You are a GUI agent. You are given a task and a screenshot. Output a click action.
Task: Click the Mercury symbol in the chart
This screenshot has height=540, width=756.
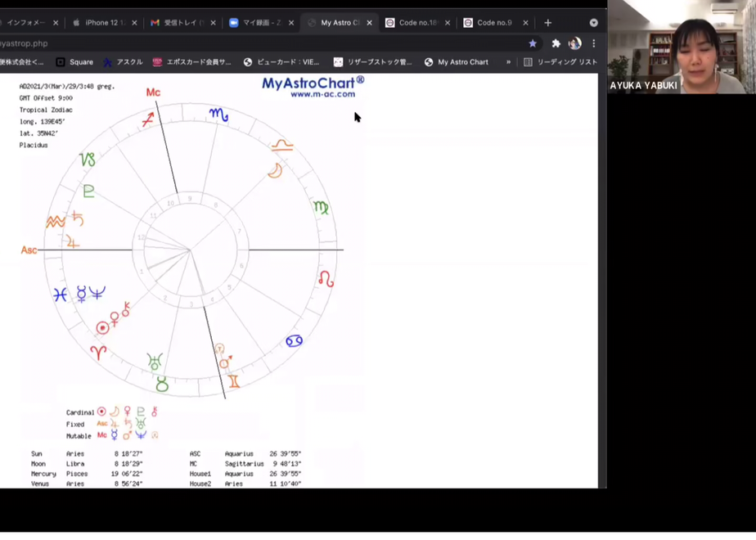(82, 294)
